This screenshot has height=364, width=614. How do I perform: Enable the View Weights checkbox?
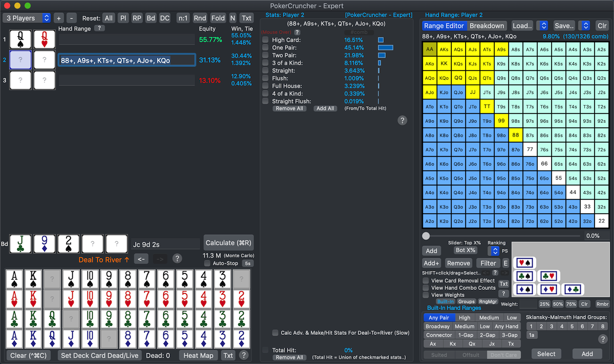click(x=426, y=295)
